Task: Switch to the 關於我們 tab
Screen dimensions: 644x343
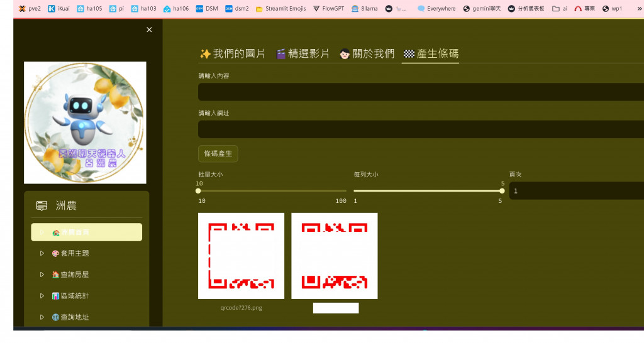Action: tap(367, 54)
